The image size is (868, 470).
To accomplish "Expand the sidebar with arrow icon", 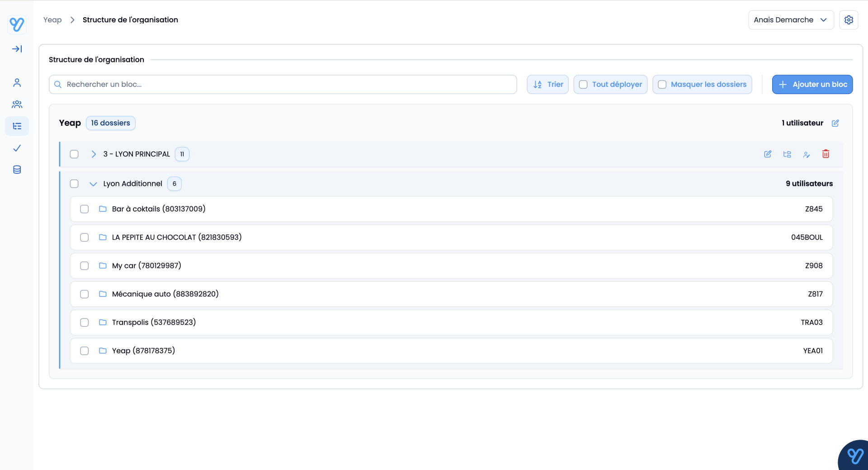I will pos(17,49).
